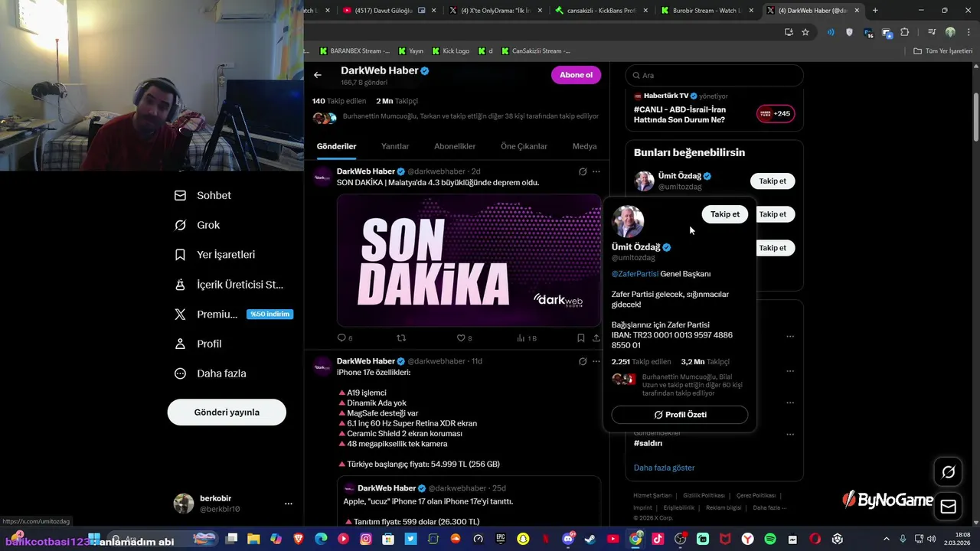Open the 140 Takip edilen list
Image resolution: width=980 pixels, height=551 pixels.
tap(338, 101)
